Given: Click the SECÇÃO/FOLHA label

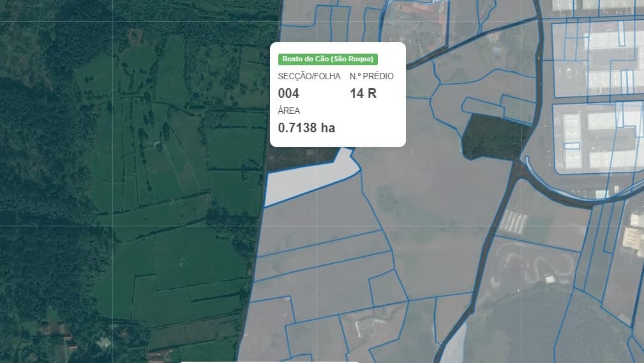Looking at the screenshot, I should 309,77.
